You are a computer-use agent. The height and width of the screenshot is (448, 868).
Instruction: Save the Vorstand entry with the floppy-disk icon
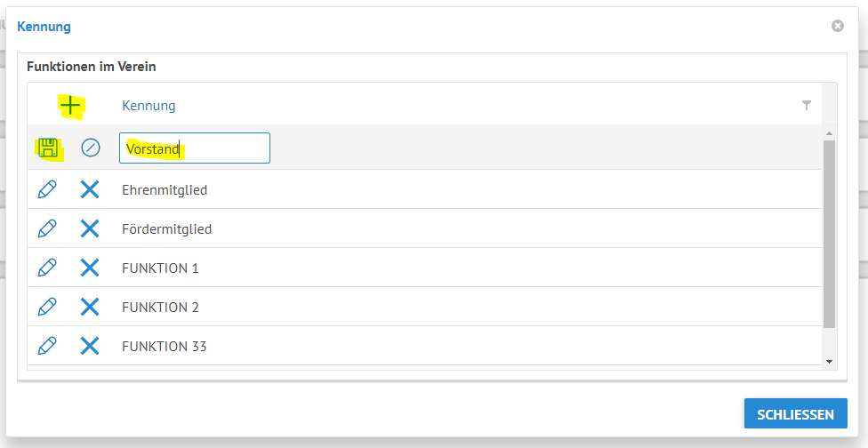48,148
